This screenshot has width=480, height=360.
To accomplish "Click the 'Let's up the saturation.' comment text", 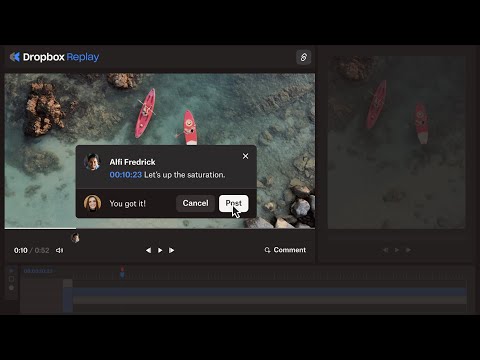I will (x=185, y=175).
